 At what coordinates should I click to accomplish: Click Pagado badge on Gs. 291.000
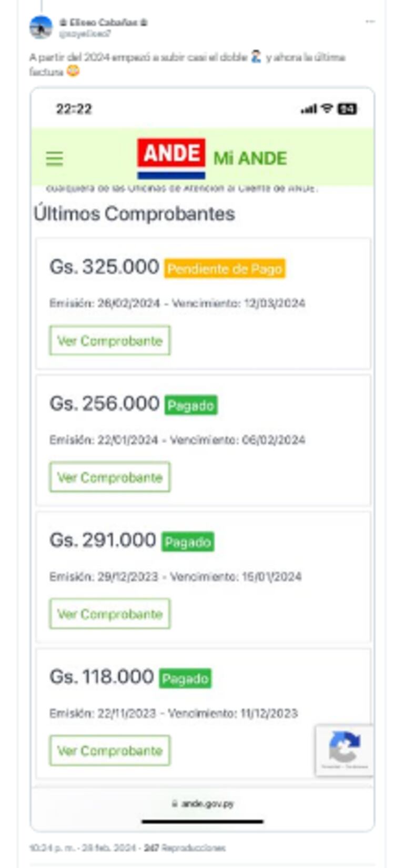188,542
